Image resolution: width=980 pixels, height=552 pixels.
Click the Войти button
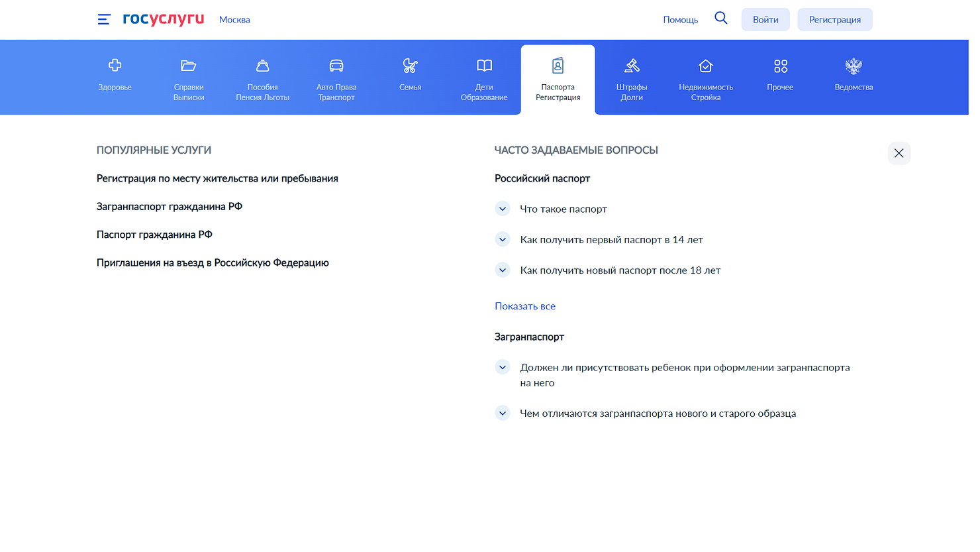[x=765, y=19]
